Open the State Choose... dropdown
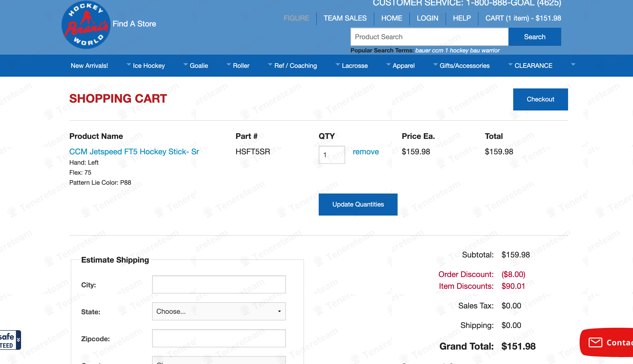 (x=219, y=312)
